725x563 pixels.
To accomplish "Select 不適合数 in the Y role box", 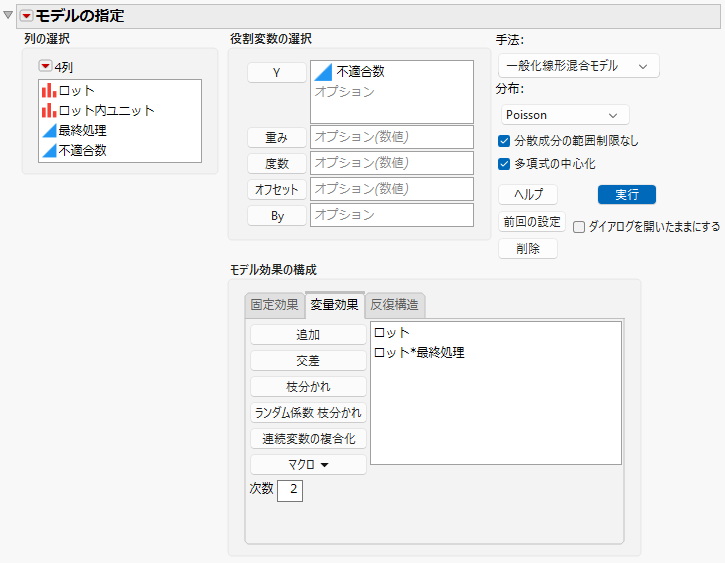I will click(360, 72).
